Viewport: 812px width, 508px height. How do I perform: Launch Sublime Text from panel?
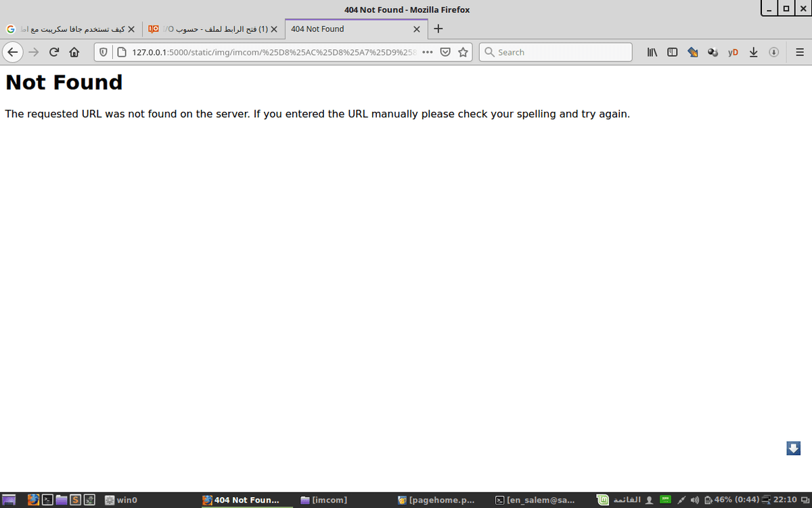coord(75,500)
